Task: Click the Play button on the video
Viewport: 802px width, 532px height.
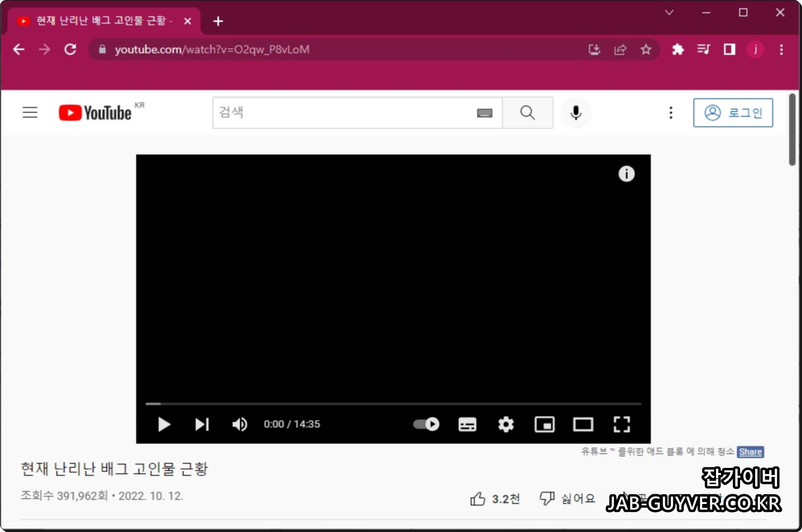Action: [164, 424]
